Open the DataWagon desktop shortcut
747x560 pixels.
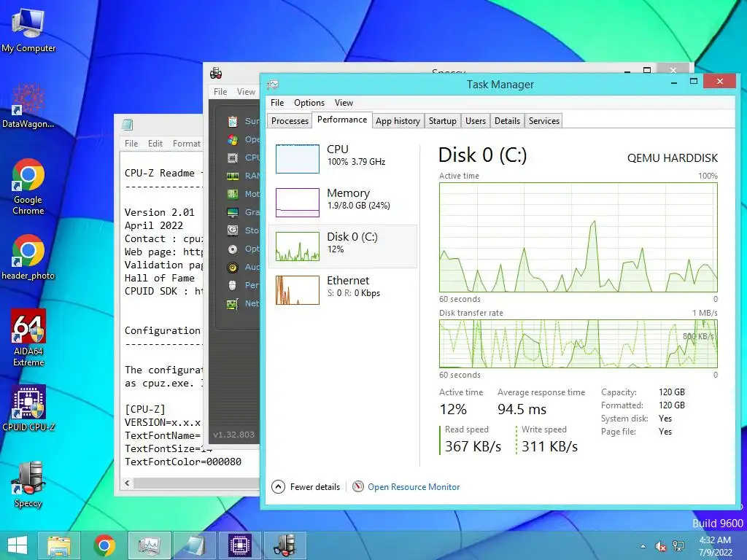[x=28, y=106]
